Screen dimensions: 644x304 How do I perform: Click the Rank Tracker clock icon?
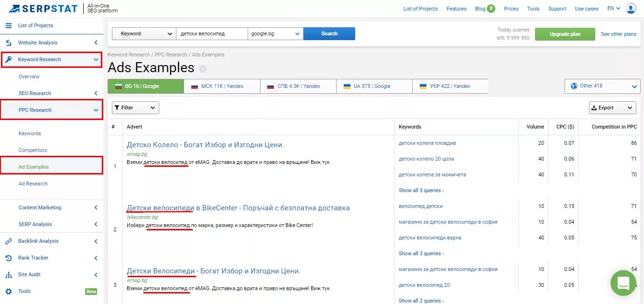[x=9, y=258]
